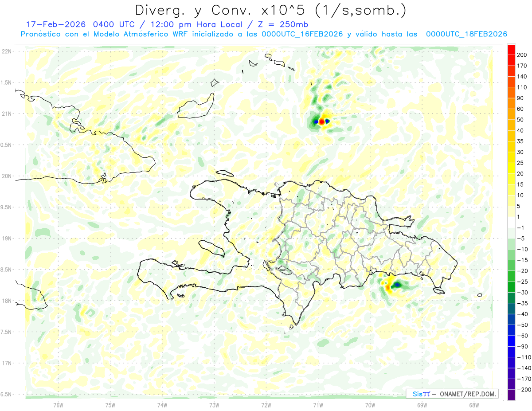Click the 7.5N latitude axis label

(7, 332)
